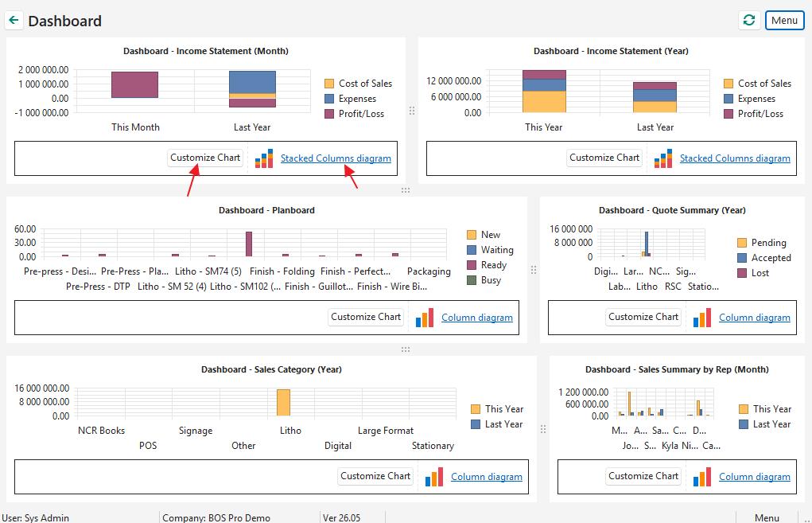Open Column diagram link in Quote Summary panel
This screenshot has width=812, height=523.
click(x=755, y=318)
